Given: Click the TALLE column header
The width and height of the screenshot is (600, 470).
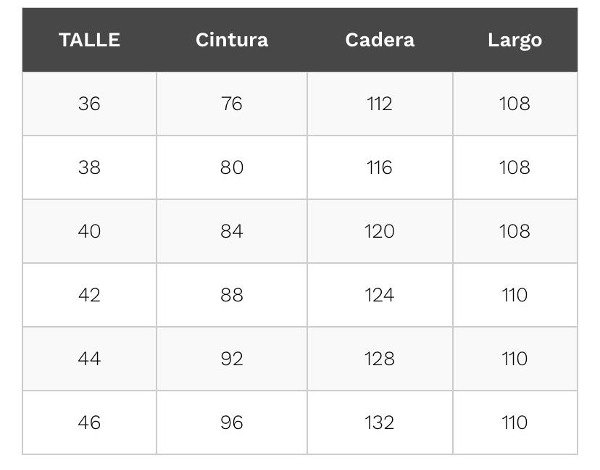Looking at the screenshot, I should point(89,40).
